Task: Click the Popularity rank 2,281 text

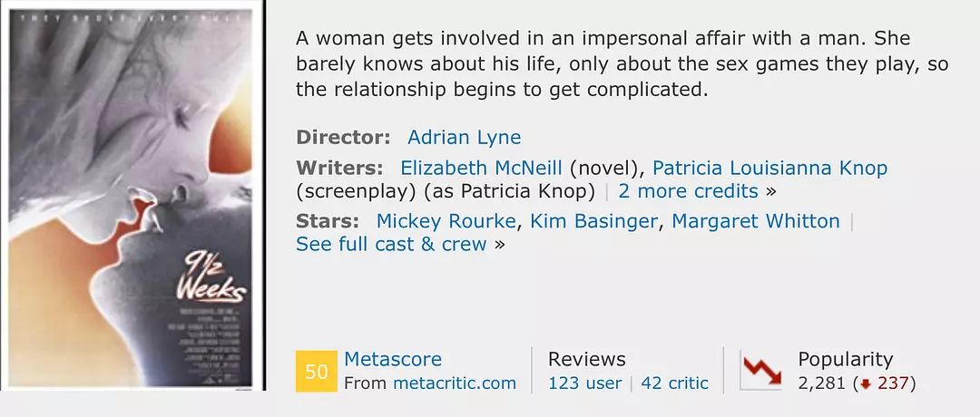Action: (822, 383)
